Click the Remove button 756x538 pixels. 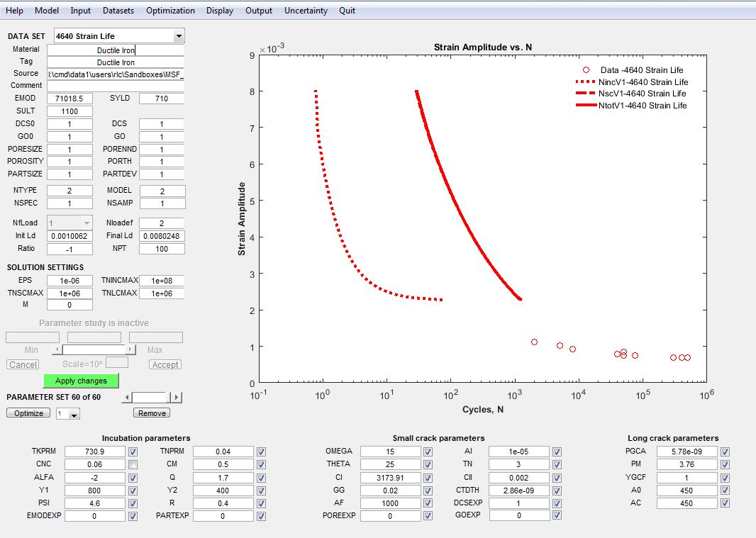coord(152,413)
